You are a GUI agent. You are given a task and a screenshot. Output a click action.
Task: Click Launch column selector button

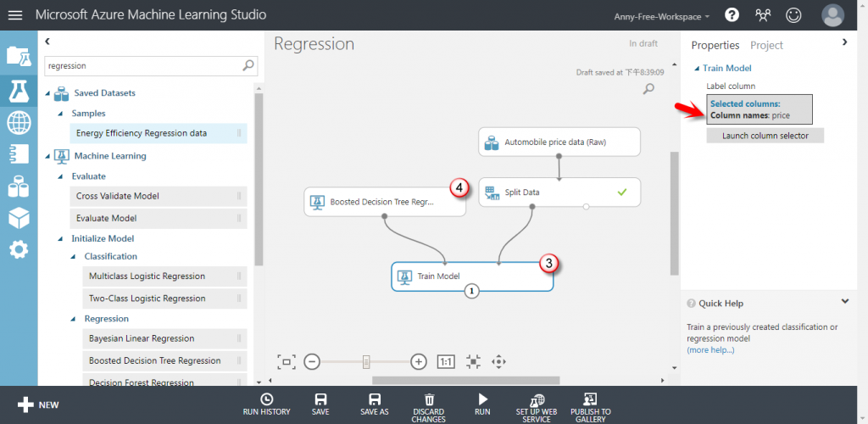(765, 136)
